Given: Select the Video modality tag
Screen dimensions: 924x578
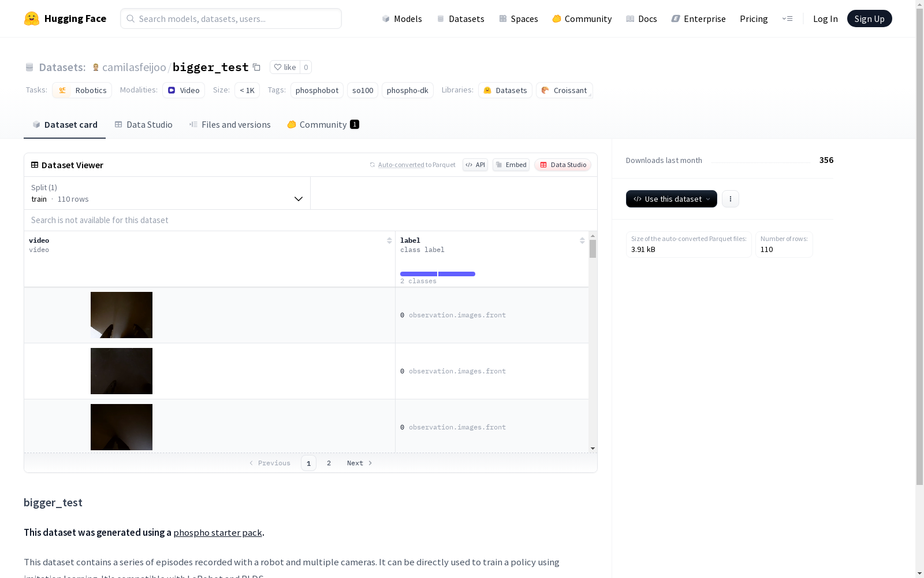Looking at the screenshot, I should (184, 90).
